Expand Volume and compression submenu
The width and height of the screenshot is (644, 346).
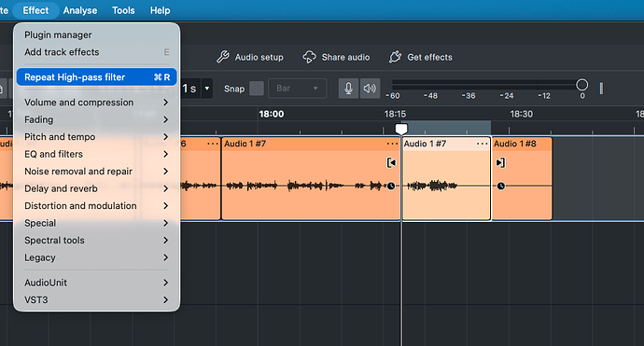96,103
